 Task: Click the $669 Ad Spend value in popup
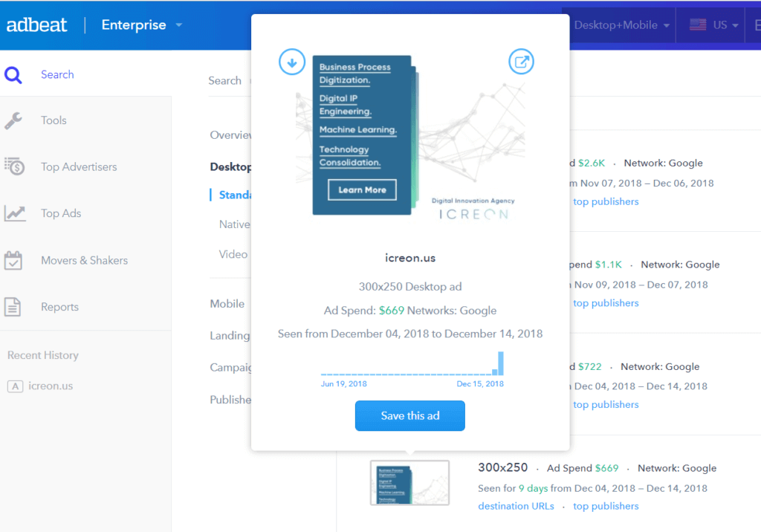[x=391, y=311]
